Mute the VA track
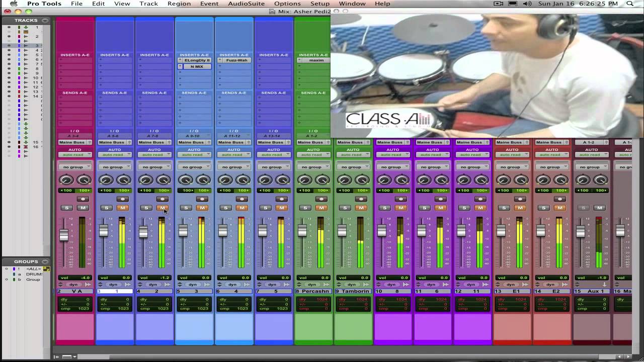The height and width of the screenshot is (362, 644). (83, 208)
